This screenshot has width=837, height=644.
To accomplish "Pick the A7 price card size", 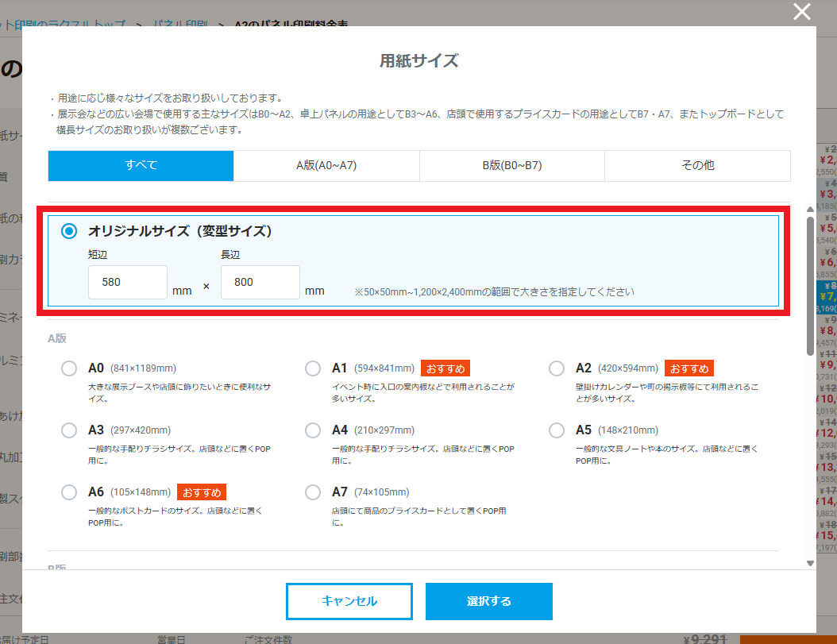I will pyautogui.click(x=313, y=492).
